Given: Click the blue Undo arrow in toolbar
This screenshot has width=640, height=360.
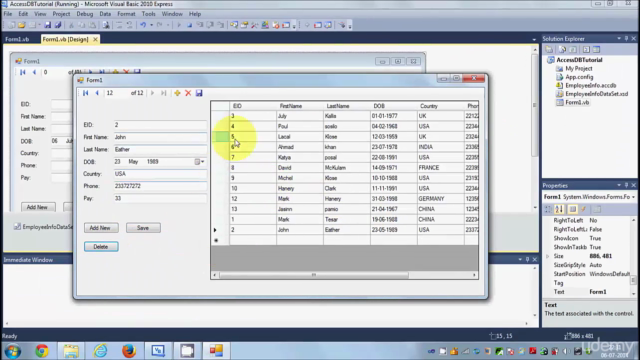Looking at the screenshot, I should pyautogui.click(x=143, y=25).
